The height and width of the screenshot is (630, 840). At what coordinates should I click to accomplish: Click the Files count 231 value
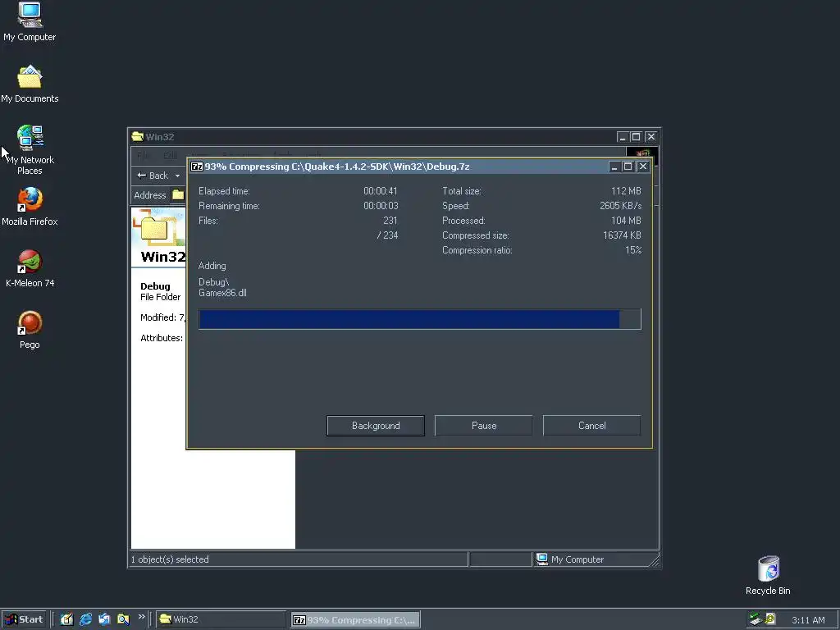pos(390,221)
